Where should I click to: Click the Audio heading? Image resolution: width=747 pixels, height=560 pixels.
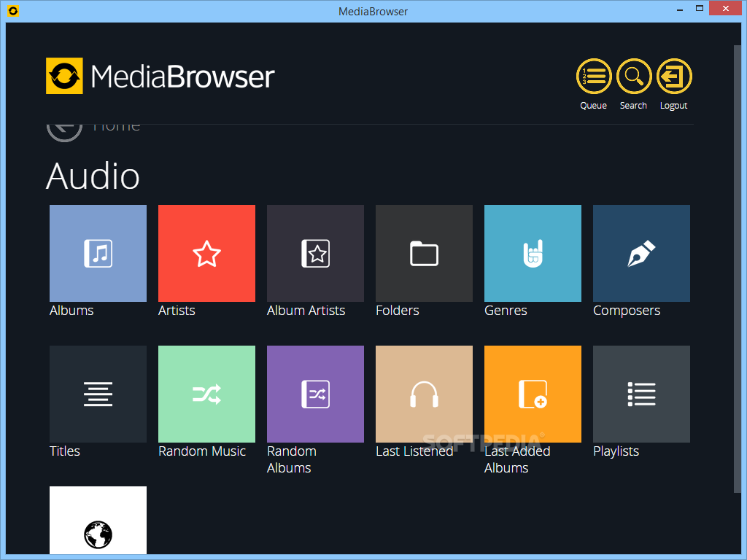pos(93,176)
